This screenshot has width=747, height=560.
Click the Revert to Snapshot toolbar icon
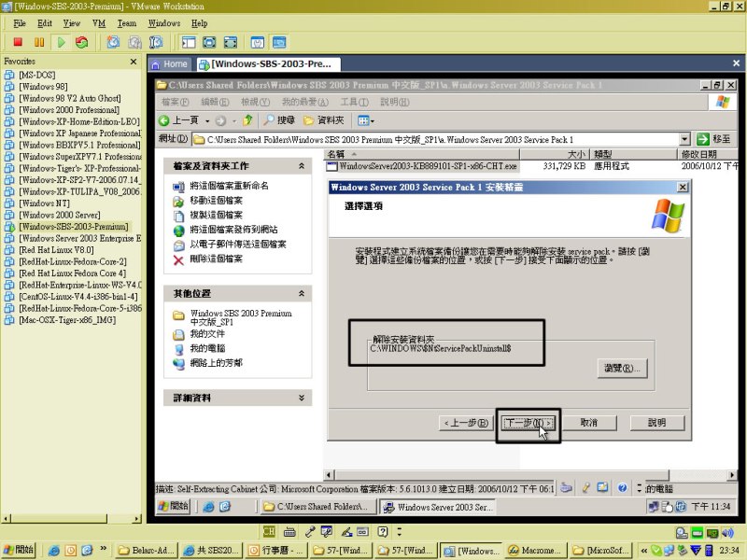(134, 42)
